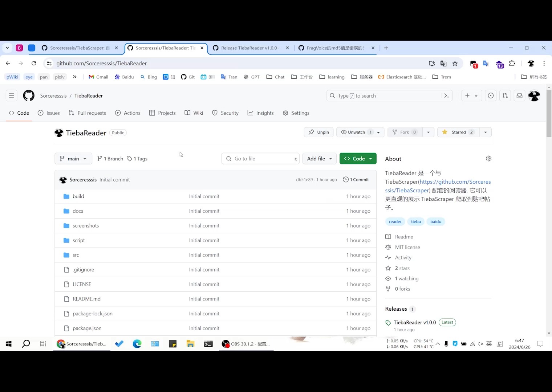The image size is (552, 392).
Task: Open the browser extensions puzzle icon
Action: tap(512, 64)
